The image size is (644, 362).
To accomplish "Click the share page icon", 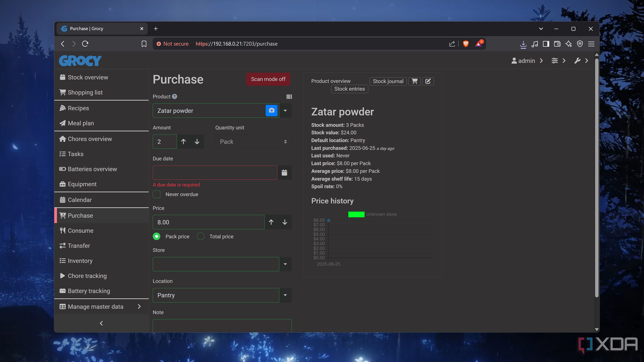I will pos(452,44).
